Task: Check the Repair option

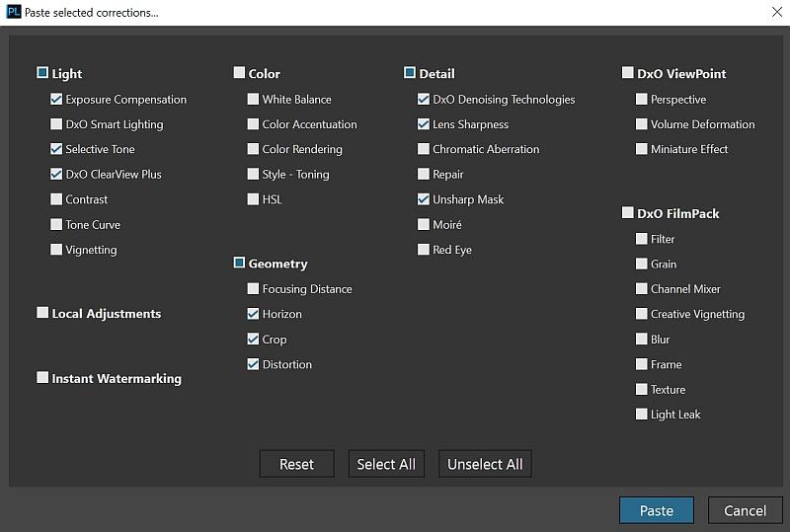Action: click(x=424, y=174)
